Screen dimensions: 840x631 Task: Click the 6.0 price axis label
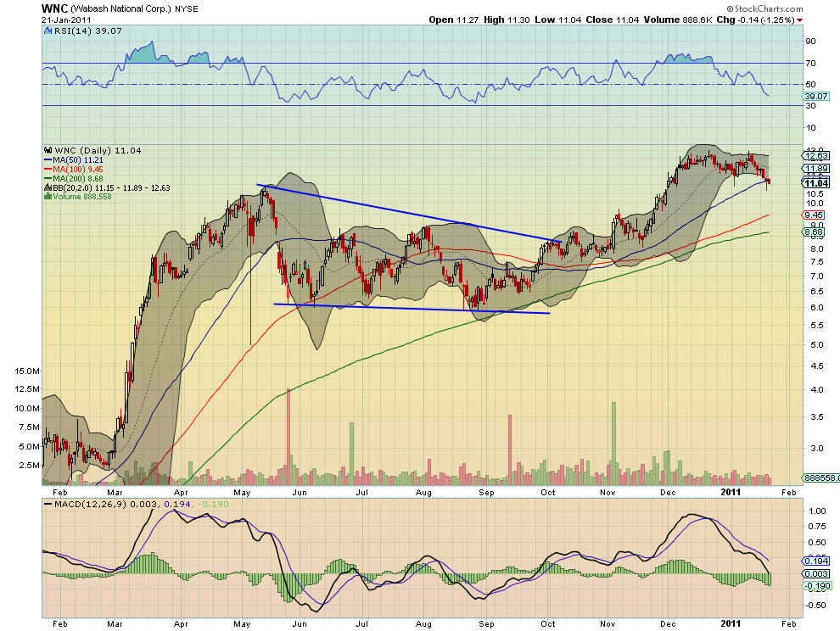816,308
